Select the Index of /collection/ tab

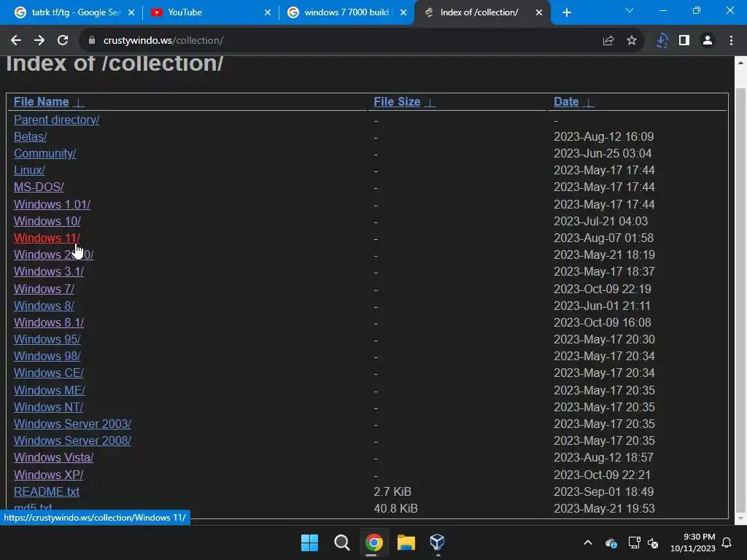482,12
